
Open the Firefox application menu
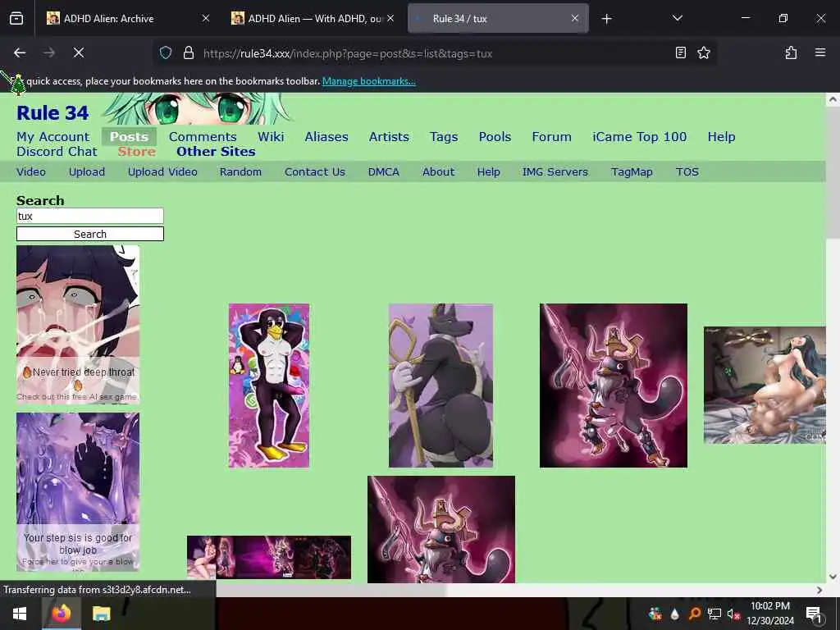pyautogui.click(x=820, y=52)
